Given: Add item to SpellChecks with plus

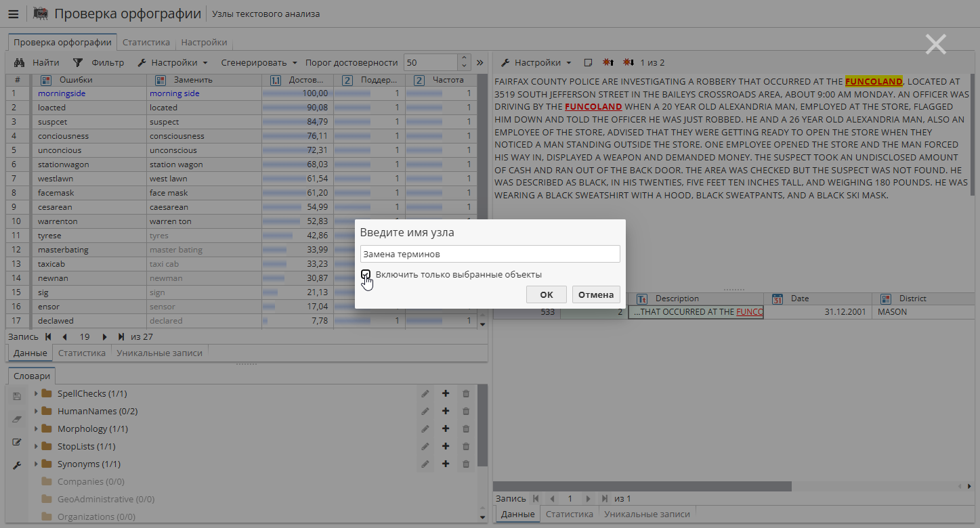Looking at the screenshot, I should (x=446, y=393).
